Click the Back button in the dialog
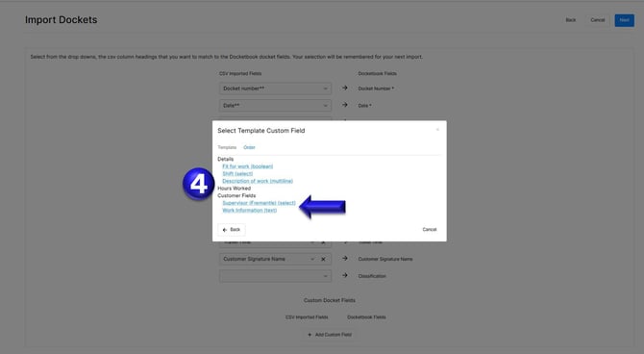 (232, 229)
